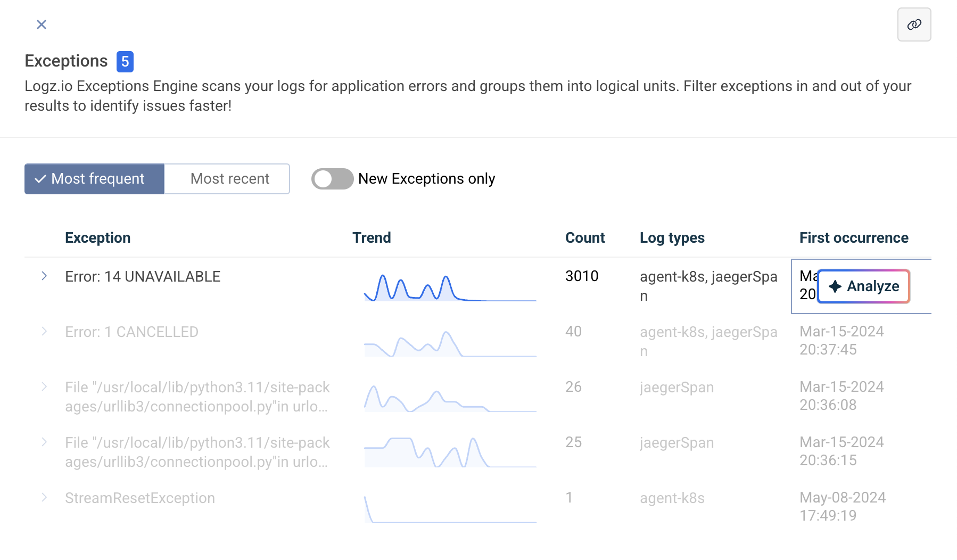
Task: Click the StreamResetException trend sparkline
Action: tap(450, 509)
